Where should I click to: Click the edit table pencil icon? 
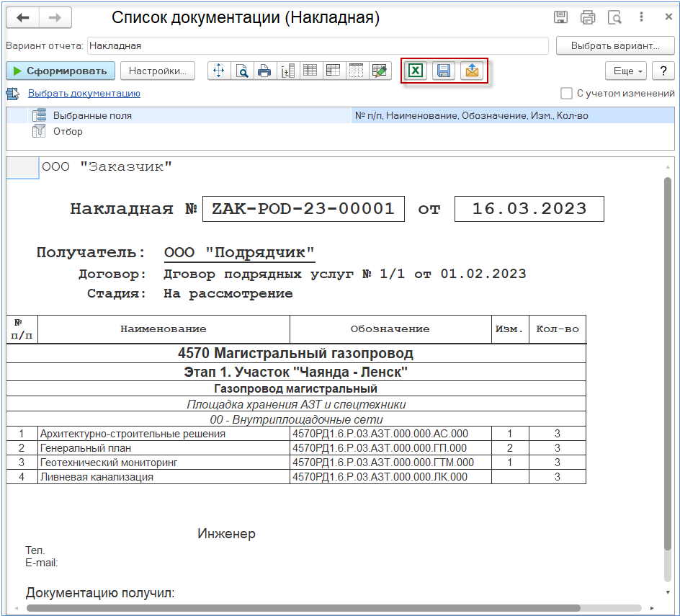[x=380, y=71]
